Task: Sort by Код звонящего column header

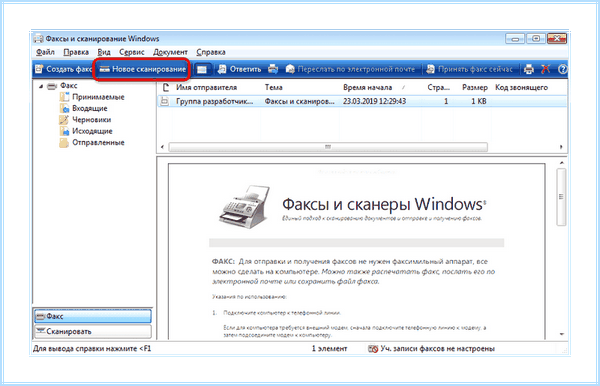Action: (522, 88)
